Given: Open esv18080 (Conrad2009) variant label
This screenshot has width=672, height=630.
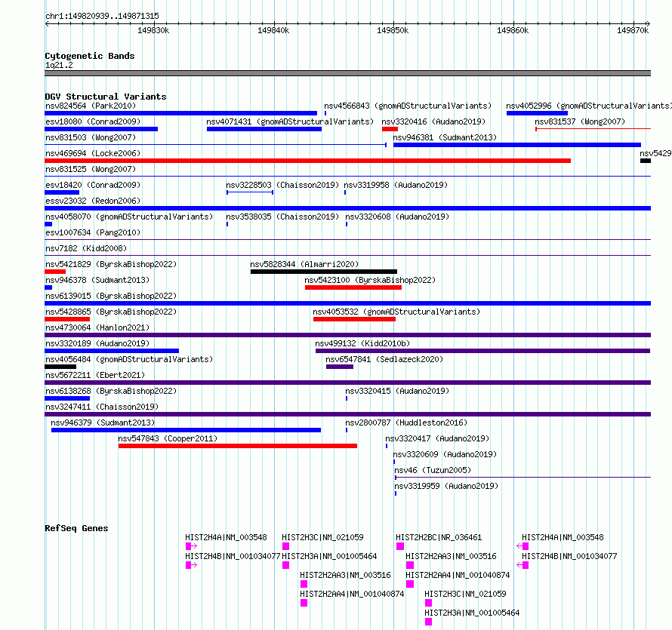Looking at the screenshot, I should pos(93,121).
